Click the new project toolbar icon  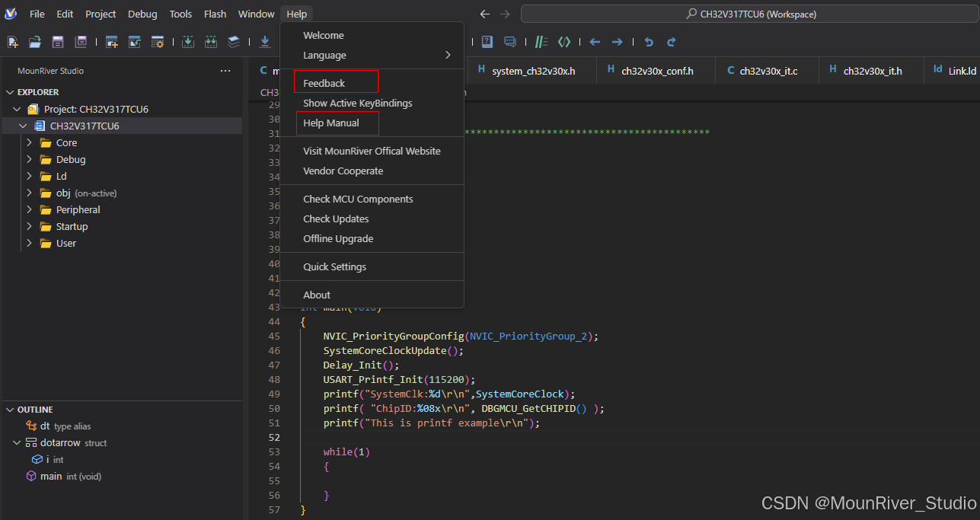[111, 42]
